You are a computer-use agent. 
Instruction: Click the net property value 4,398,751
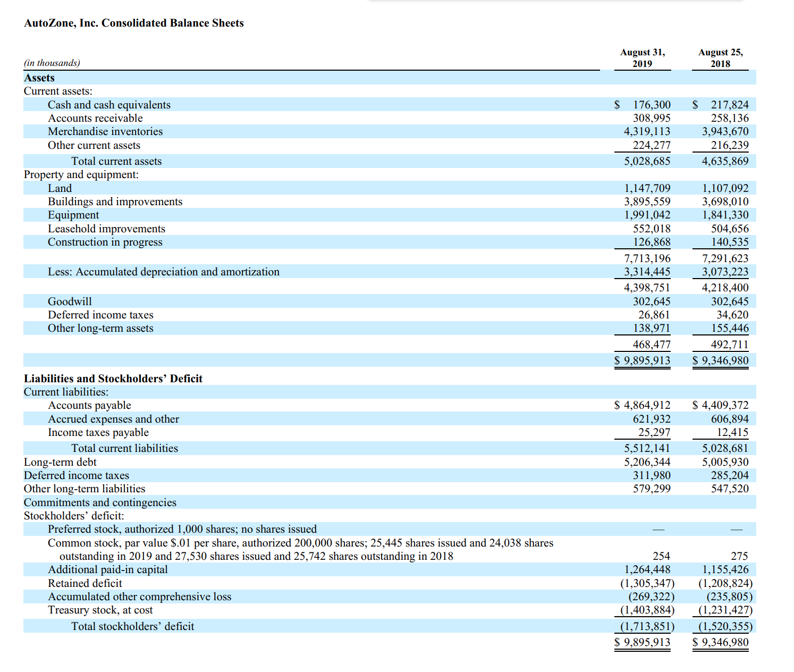pyautogui.click(x=647, y=288)
